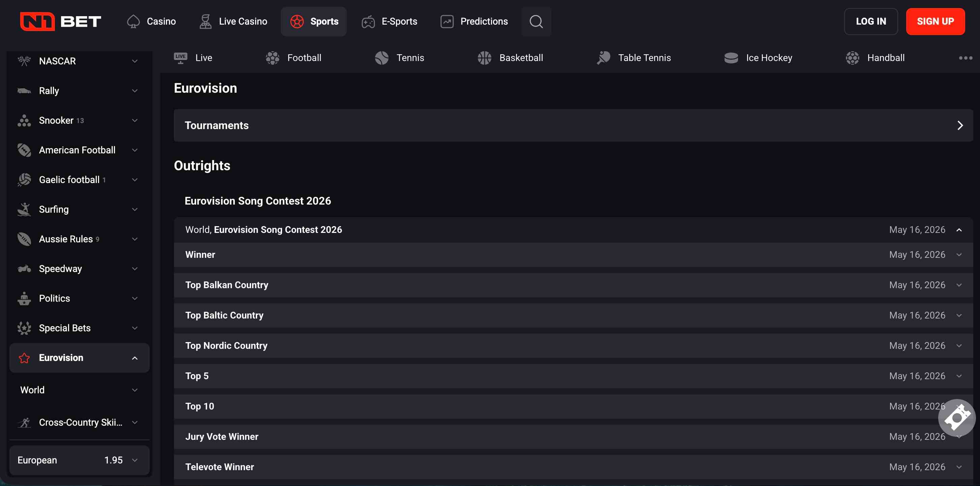
Task: Click the Special Bets star wreath icon
Action: (24, 328)
